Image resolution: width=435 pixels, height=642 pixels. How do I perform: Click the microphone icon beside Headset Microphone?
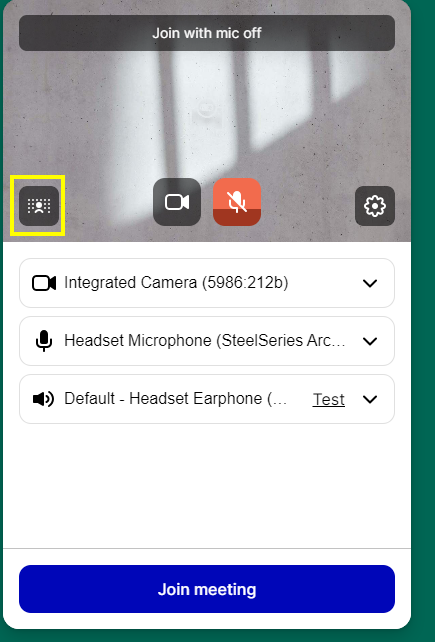pos(44,341)
